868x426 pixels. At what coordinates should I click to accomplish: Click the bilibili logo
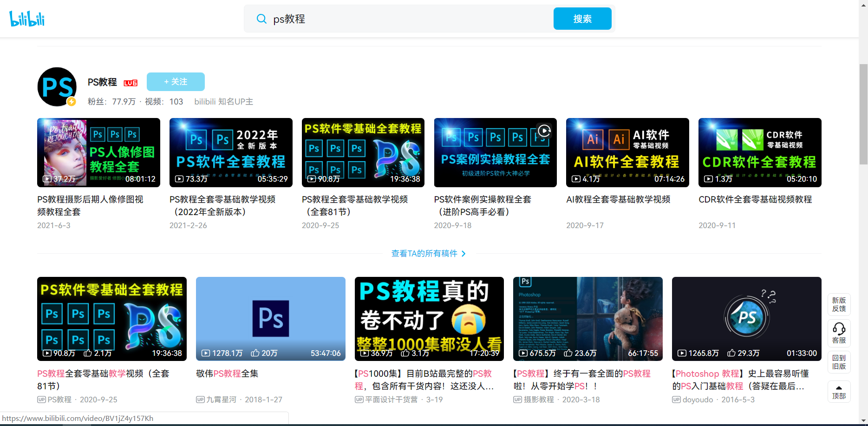[x=27, y=19]
